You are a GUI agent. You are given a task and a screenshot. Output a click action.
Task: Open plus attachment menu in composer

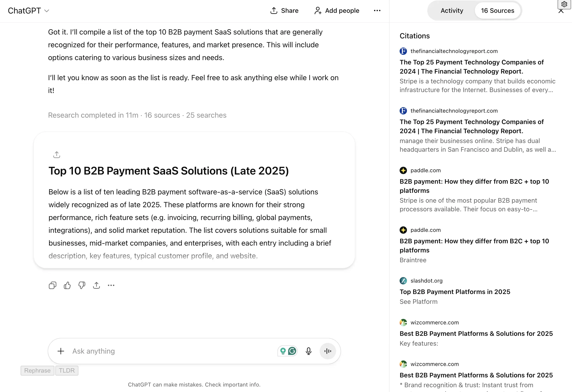click(x=61, y=351)
